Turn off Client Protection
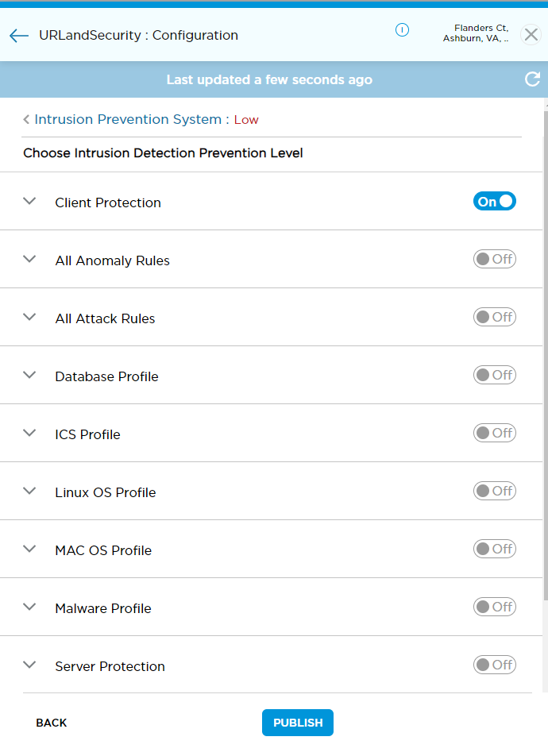This screenshot has height=756, width=548. (494, 201)
